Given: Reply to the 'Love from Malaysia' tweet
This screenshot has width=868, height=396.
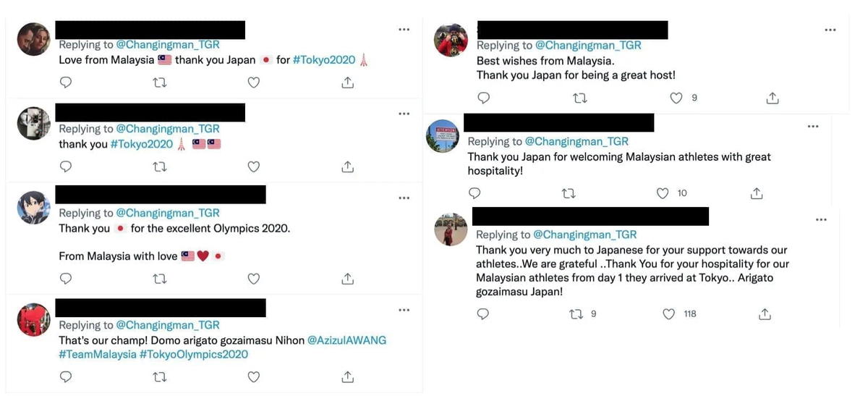Looking at the screenshot, I should pos(66,83).
